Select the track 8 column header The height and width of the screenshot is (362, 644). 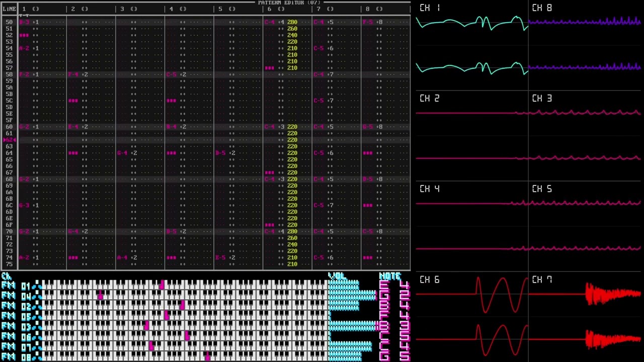click(385, 9)
